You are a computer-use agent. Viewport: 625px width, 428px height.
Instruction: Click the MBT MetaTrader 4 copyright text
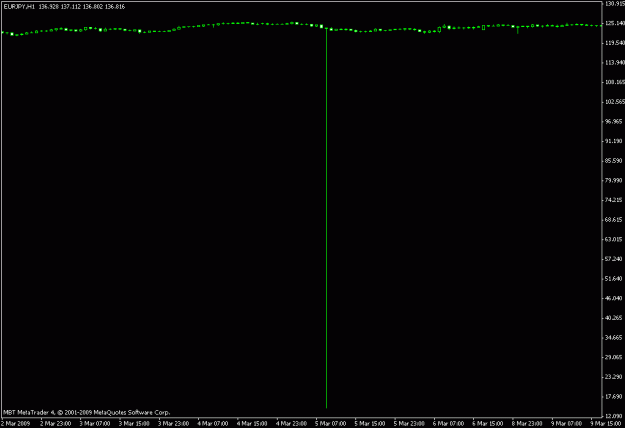pos(86,412)
